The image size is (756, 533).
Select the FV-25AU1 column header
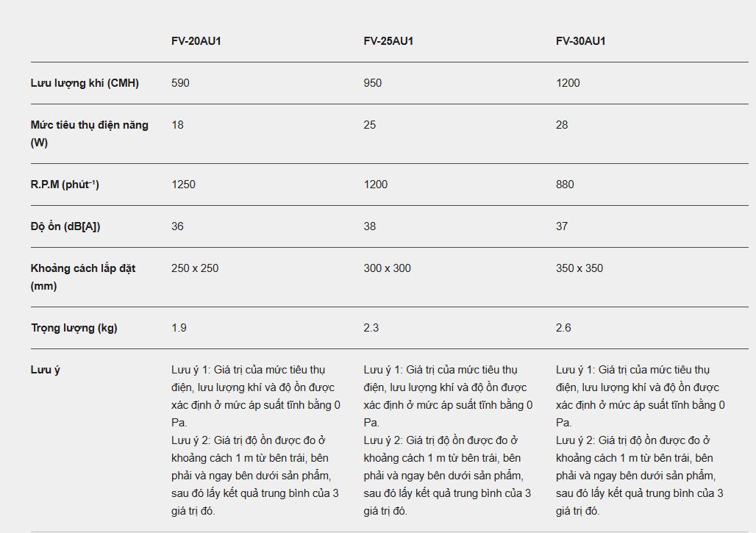coord(388,41)
